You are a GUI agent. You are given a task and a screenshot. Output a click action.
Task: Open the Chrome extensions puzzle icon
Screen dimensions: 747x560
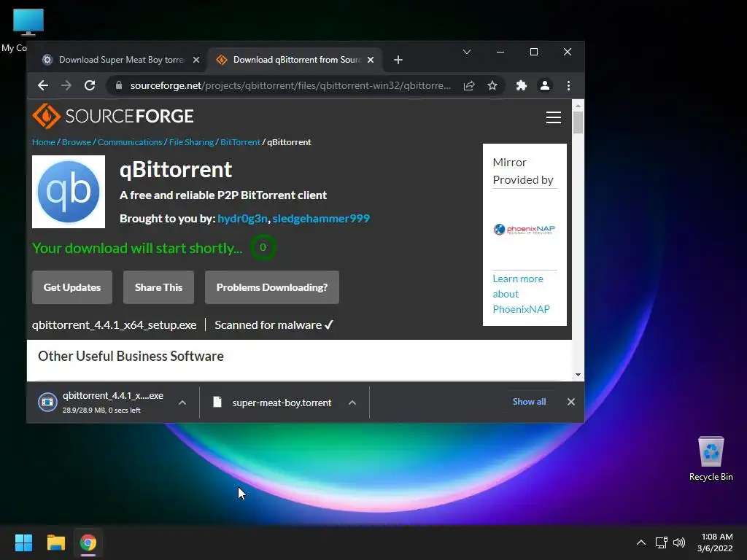point(521,86)
